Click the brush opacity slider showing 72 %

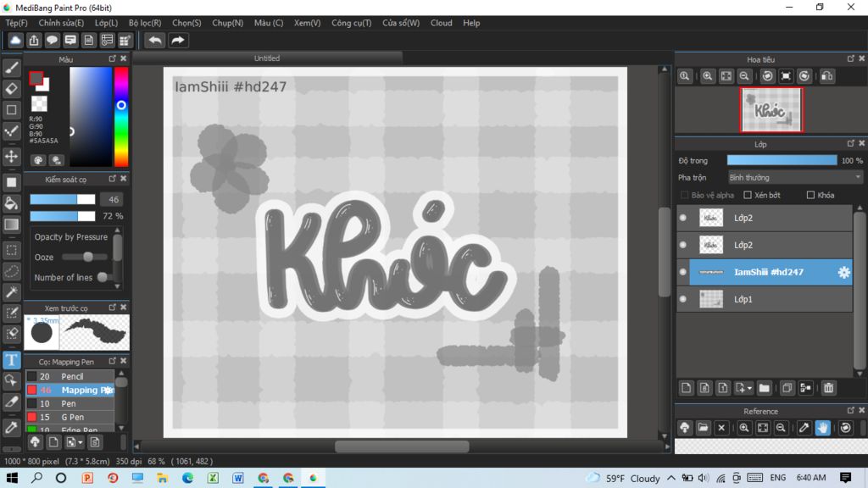click(x=63, y=216)
